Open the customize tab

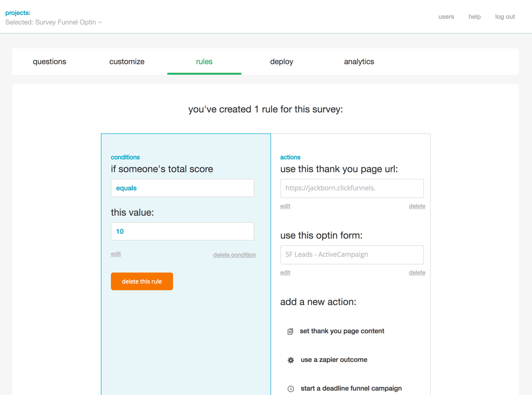click(127, 62)
